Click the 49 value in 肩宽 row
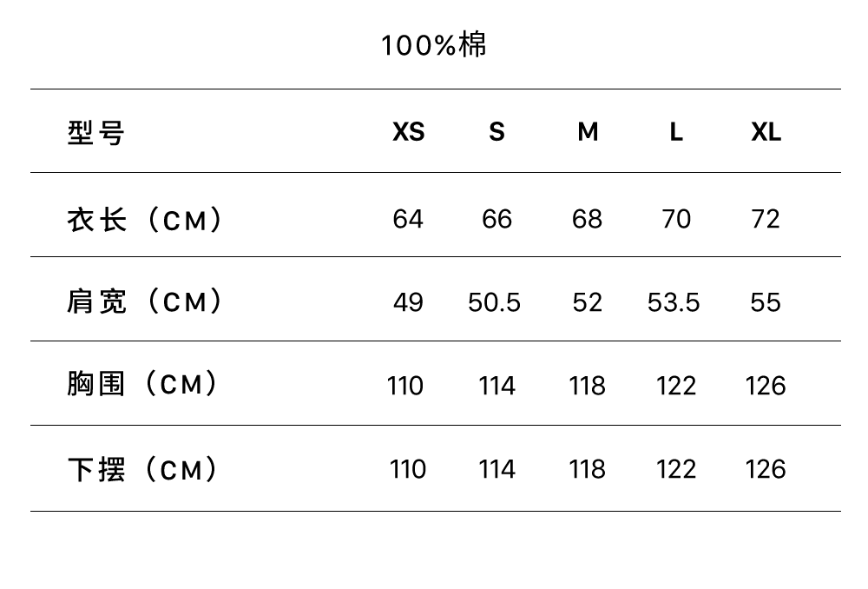 pos(408,302)
